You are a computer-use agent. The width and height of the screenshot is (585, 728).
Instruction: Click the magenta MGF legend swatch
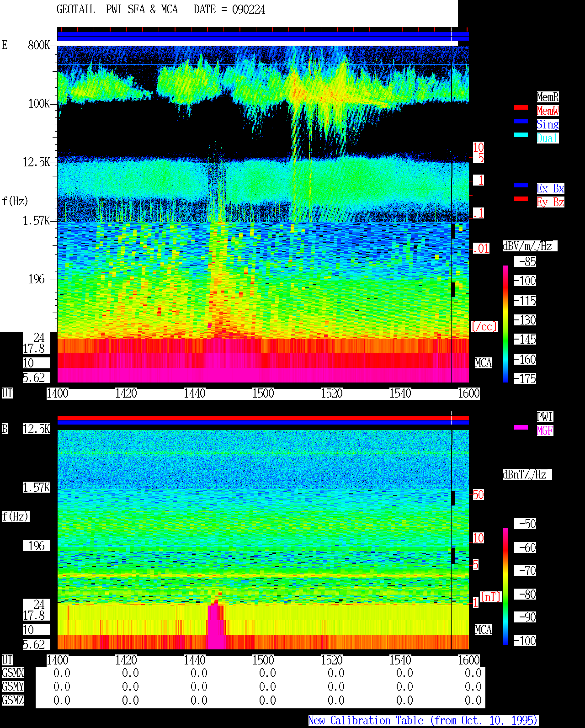coord(521,427)
